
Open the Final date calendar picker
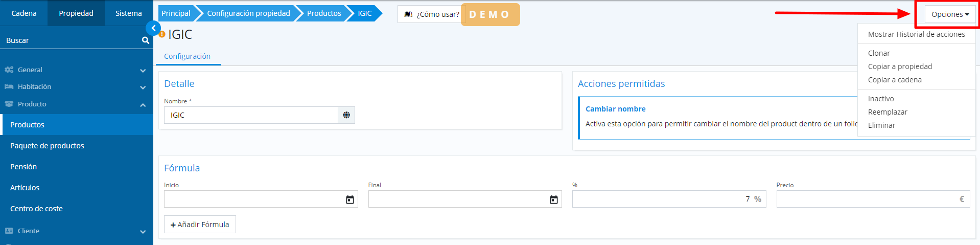[553, 199]
